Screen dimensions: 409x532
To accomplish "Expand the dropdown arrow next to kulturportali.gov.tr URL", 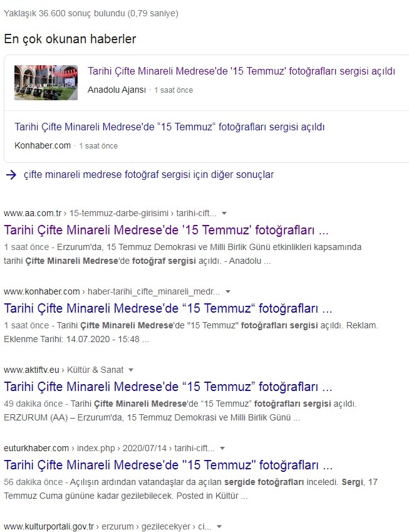I will 219,527.
